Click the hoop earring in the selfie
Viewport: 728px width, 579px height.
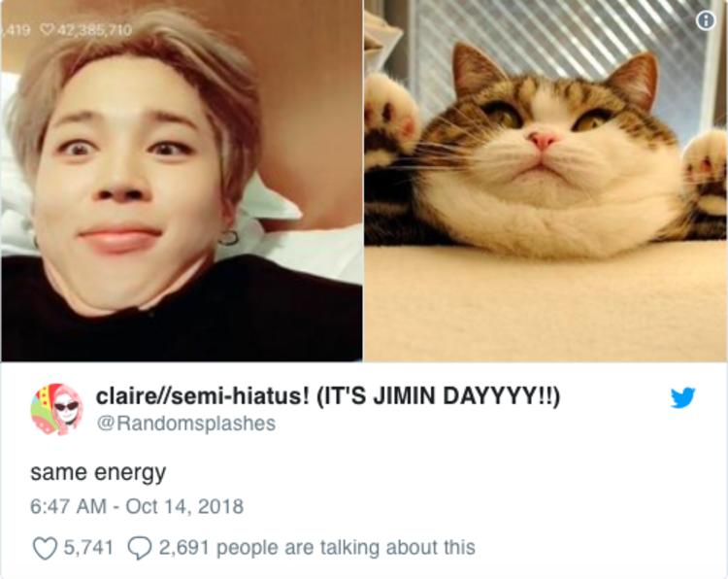point(228,237)
